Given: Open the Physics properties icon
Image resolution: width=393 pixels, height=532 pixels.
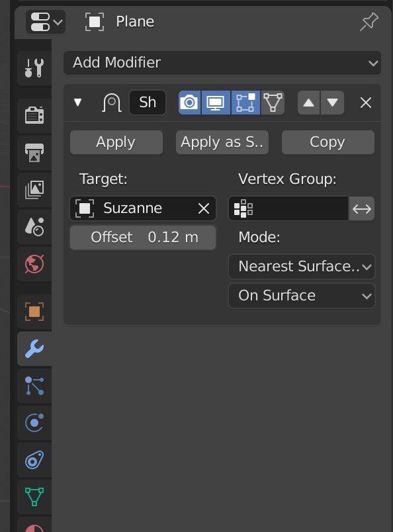Looking at the screenshot, I should point(34,423).
